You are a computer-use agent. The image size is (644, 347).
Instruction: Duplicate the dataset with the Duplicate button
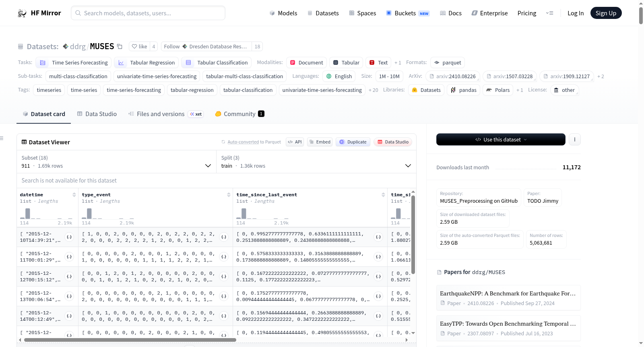[x=353, y=142]
